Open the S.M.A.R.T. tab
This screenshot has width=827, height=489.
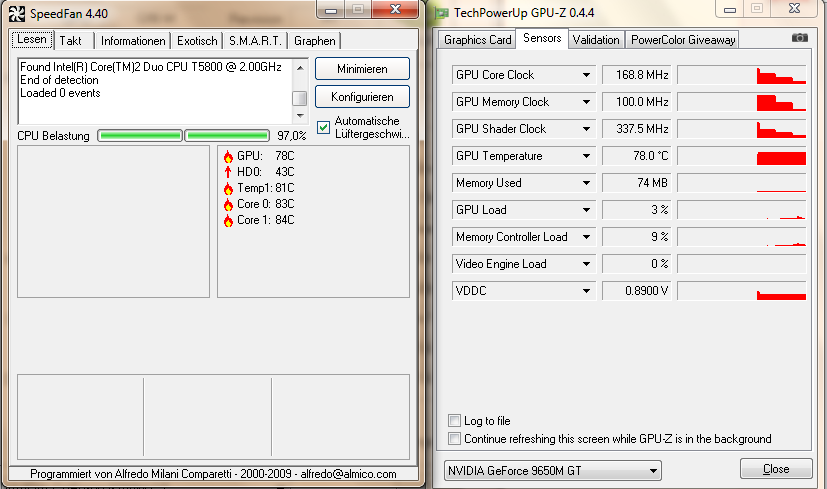coord(255,41)
